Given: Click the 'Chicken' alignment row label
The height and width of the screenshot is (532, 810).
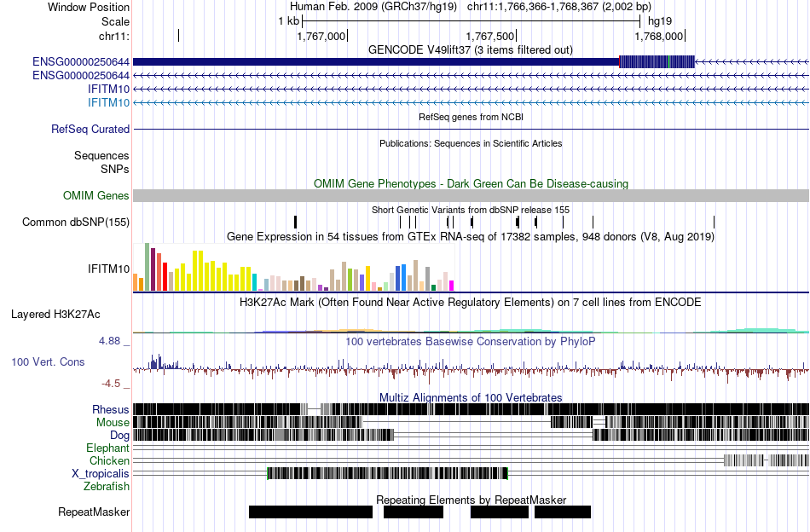Looking at the screenshot, I should 109,460.
